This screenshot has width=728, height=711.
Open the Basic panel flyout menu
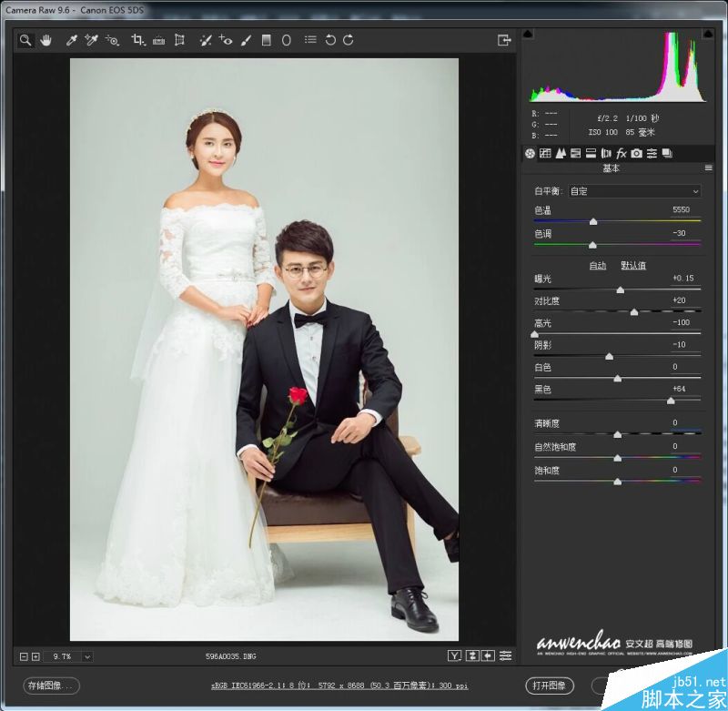pyautogui.click(x=709, y=168)
